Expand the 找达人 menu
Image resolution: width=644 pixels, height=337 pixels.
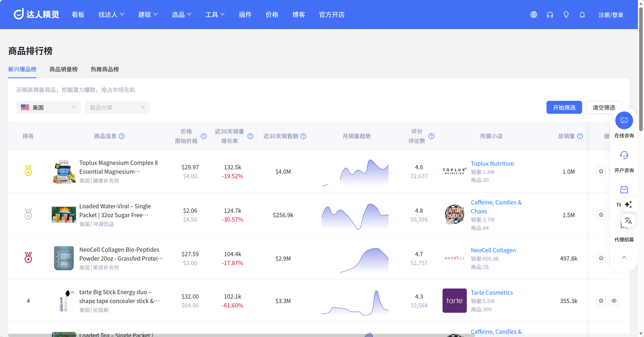pyautogui.click(x=111, y=15)
